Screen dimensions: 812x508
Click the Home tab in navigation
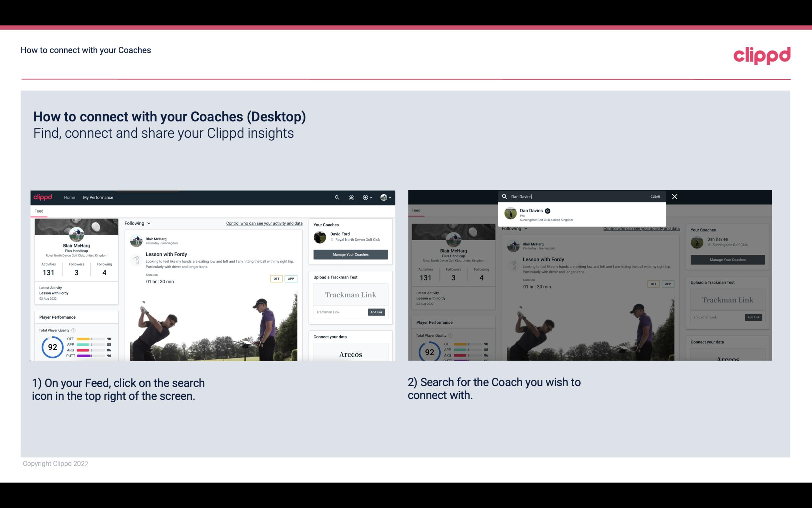pyautogui.click(x=69, y=197)
